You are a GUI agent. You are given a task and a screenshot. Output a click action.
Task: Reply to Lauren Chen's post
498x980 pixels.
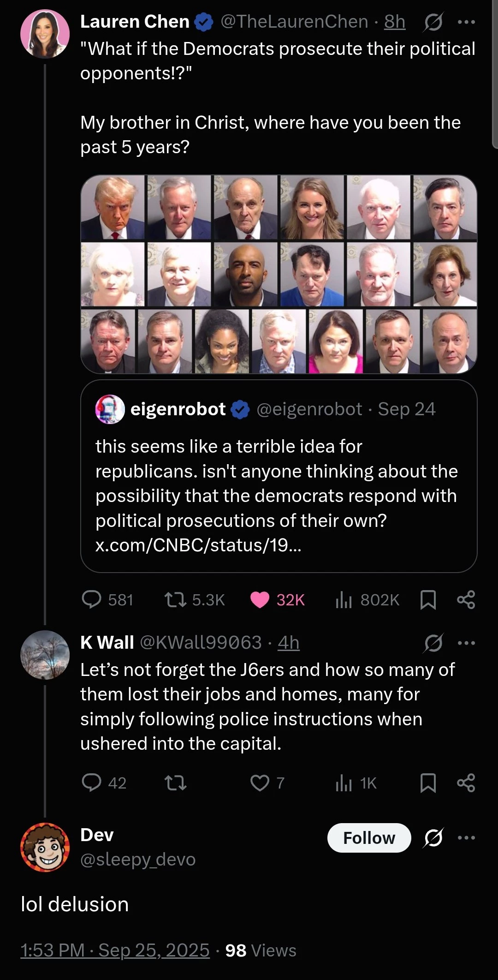pos(91,600)
